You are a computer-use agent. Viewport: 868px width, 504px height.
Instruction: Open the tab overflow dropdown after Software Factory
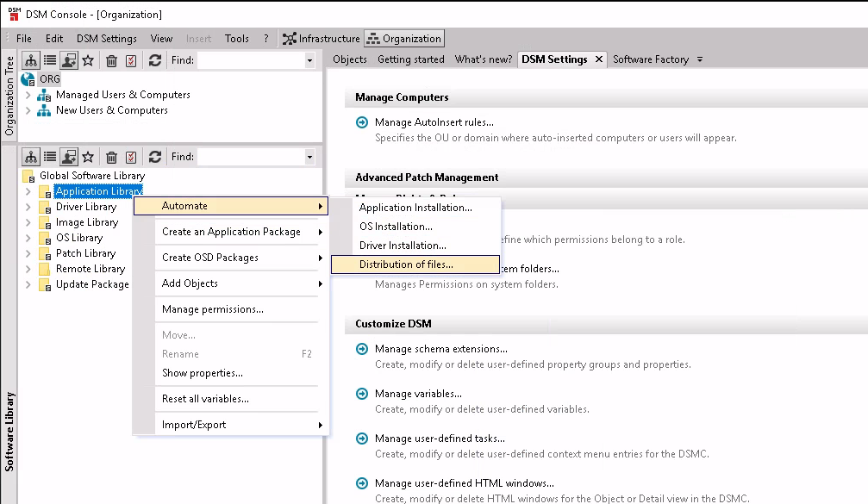tap(700, 59)
